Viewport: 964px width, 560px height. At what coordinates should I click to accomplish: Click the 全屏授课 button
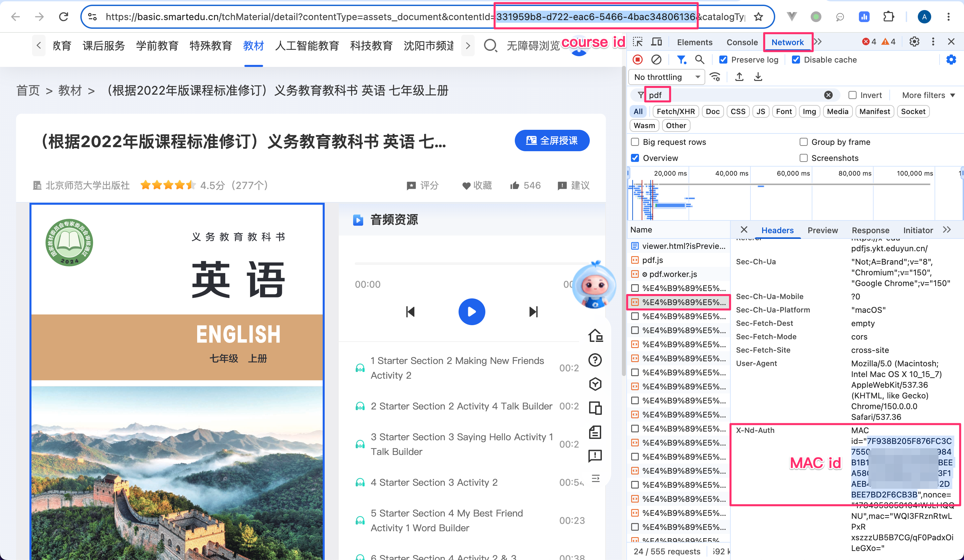(552, 141)
